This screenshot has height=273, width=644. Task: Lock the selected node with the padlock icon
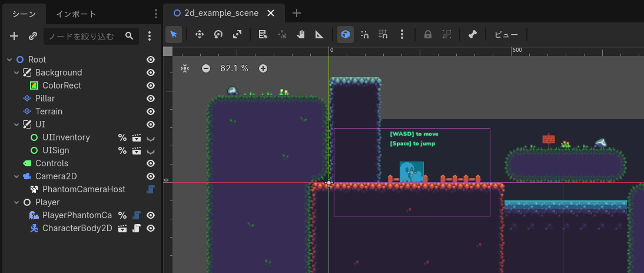click(x=428, y=34)
